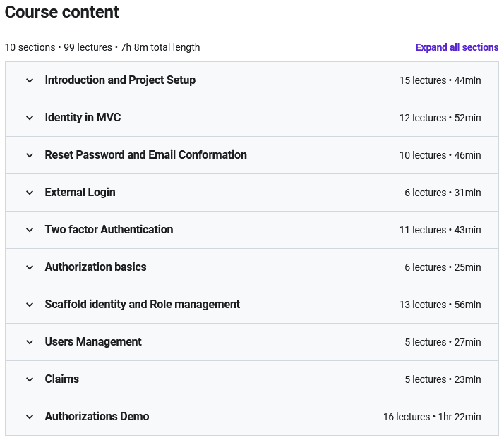Viewport: 504px width, 440px height.
Task: Click the Scaffold identity and Role management title
Action: pyautogui.click(x=143, y=304)
